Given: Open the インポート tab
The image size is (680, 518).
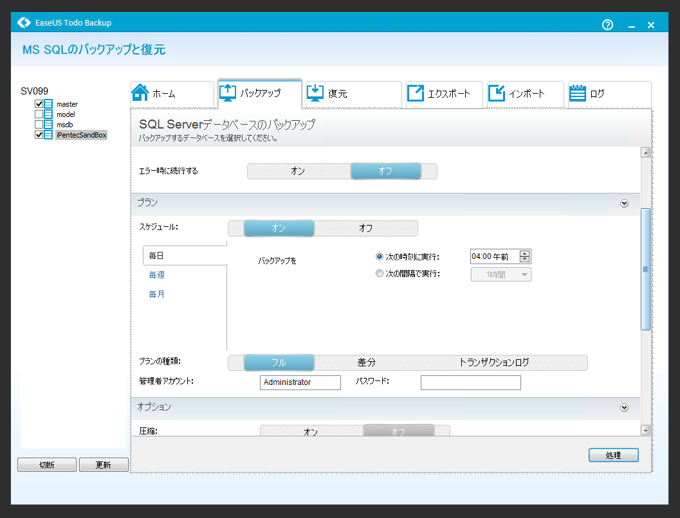Looking at the screenshot, I should point(526,94).
